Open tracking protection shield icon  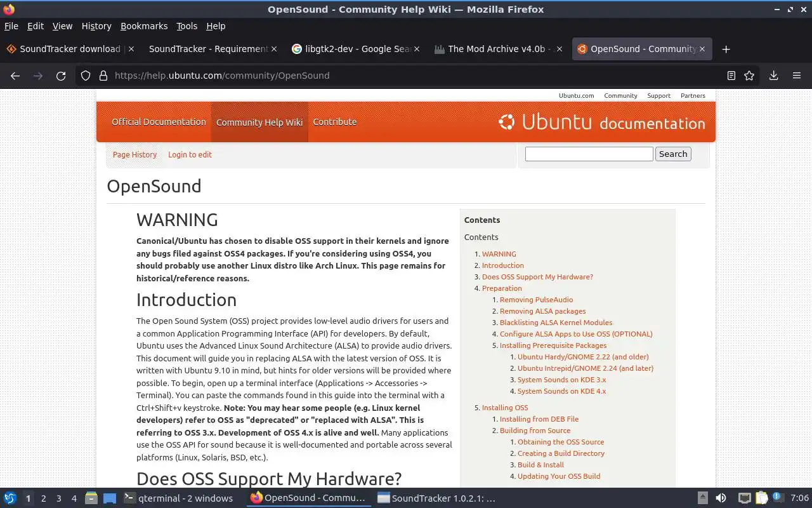[86, 76]
